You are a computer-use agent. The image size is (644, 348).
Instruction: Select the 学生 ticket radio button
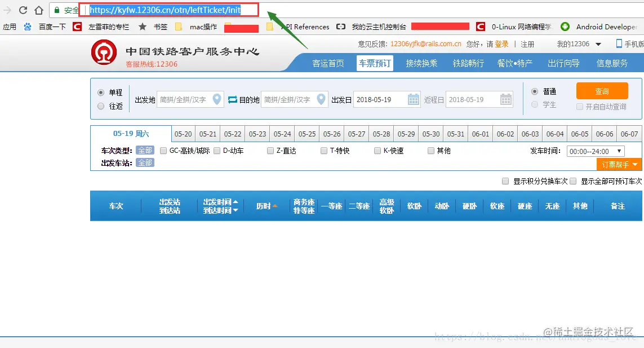click(534, 104)
